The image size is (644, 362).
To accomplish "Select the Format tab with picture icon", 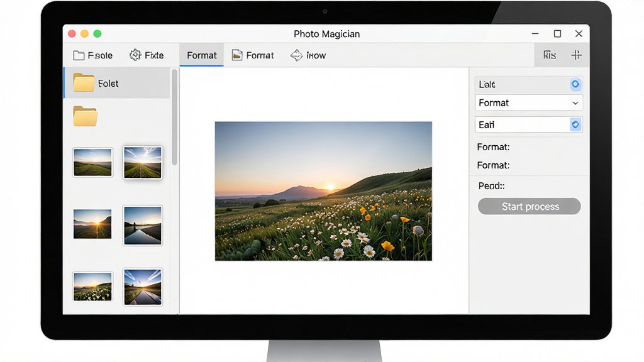I will [253, 55].
